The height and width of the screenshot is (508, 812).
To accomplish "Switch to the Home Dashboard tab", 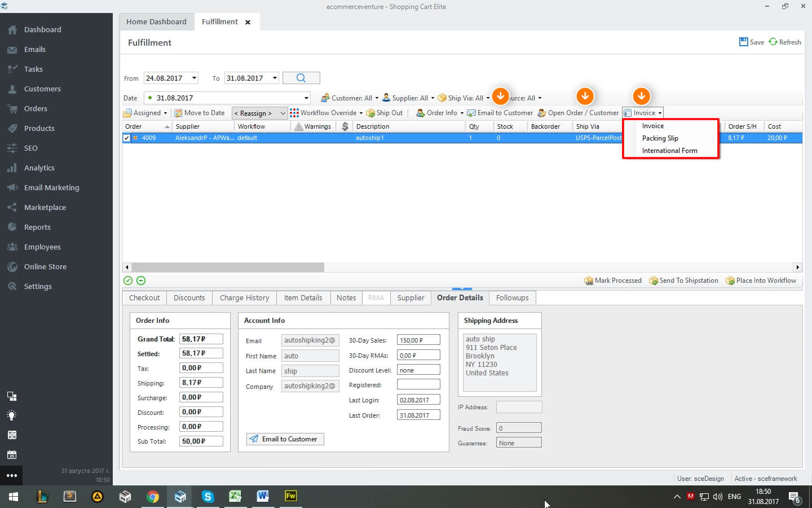I will point(156,21).
